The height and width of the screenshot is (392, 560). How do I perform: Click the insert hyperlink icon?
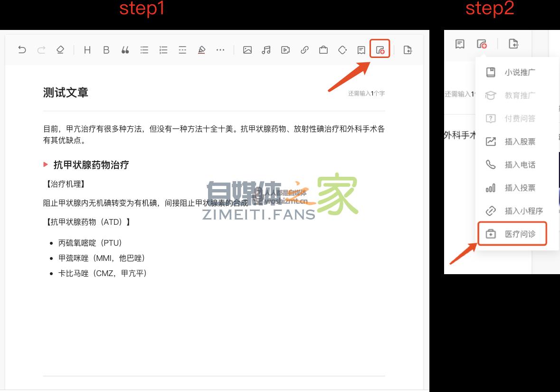coord(304,49)
